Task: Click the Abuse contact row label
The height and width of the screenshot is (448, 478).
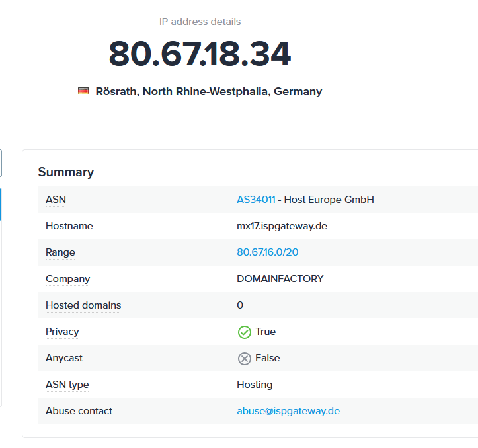Action: [79, 411]
